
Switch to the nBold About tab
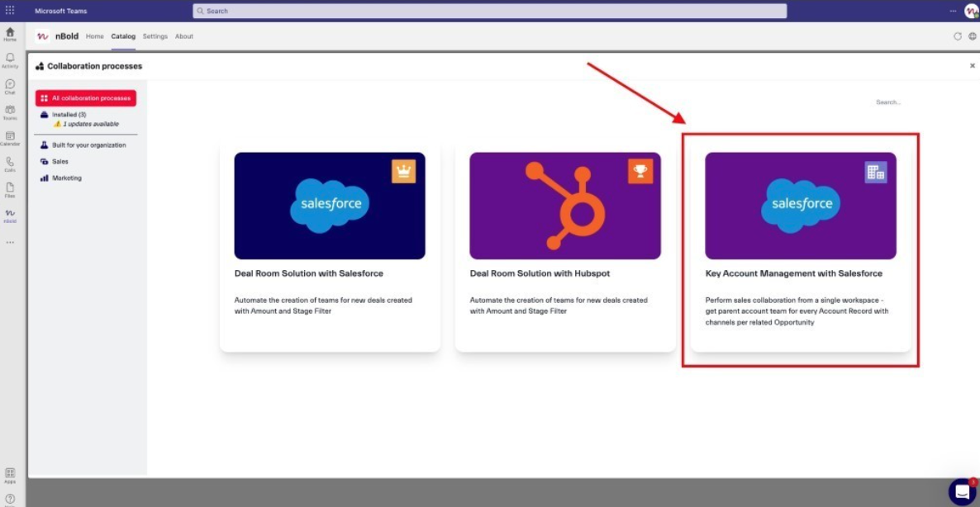184,36
